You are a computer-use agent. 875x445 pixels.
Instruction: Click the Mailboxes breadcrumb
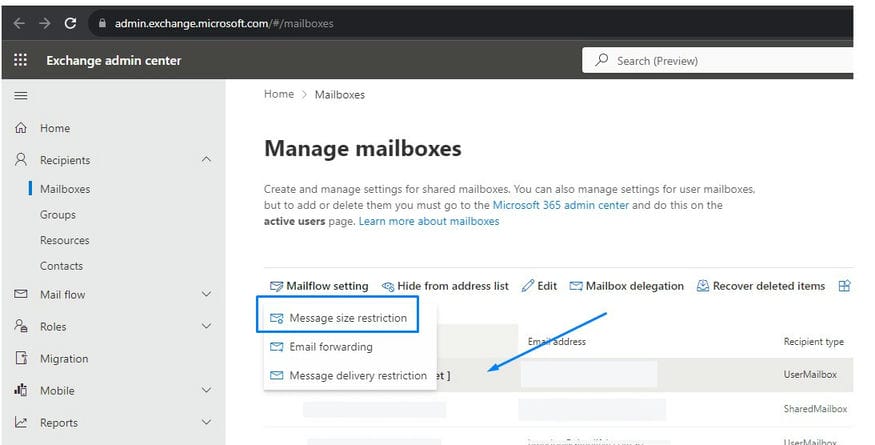339,94
